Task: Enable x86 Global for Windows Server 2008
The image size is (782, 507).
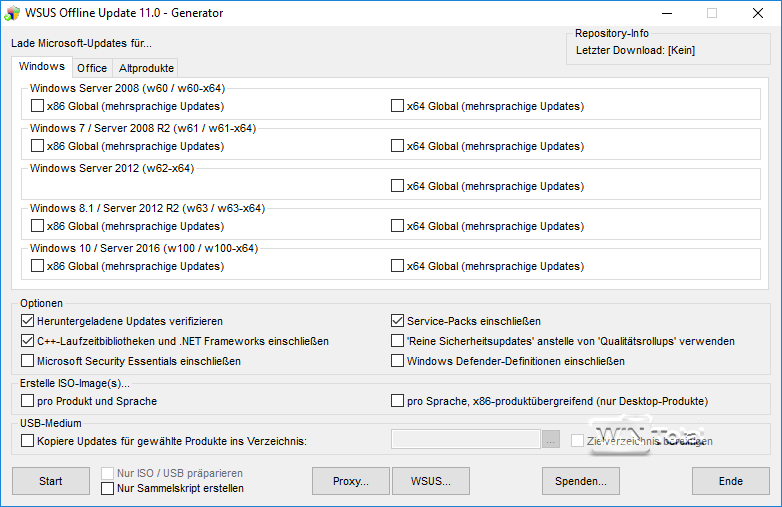Action: [38, 106]
